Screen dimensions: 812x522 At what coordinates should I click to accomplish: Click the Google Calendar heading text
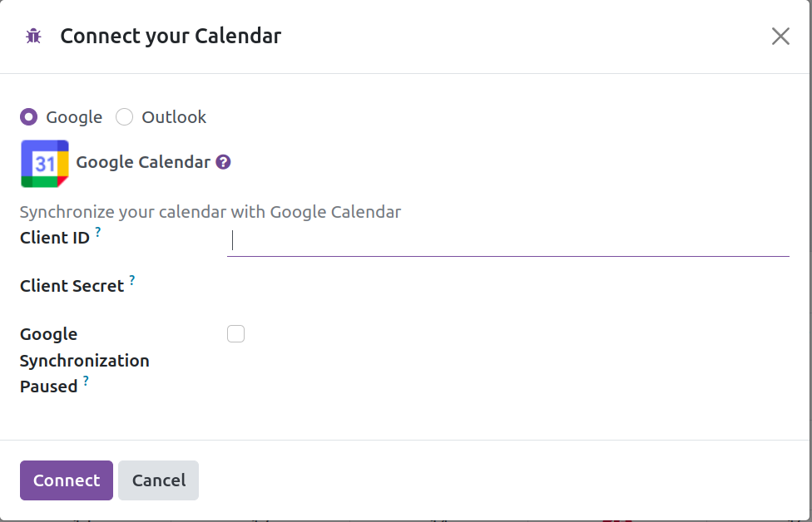point(143,162)
